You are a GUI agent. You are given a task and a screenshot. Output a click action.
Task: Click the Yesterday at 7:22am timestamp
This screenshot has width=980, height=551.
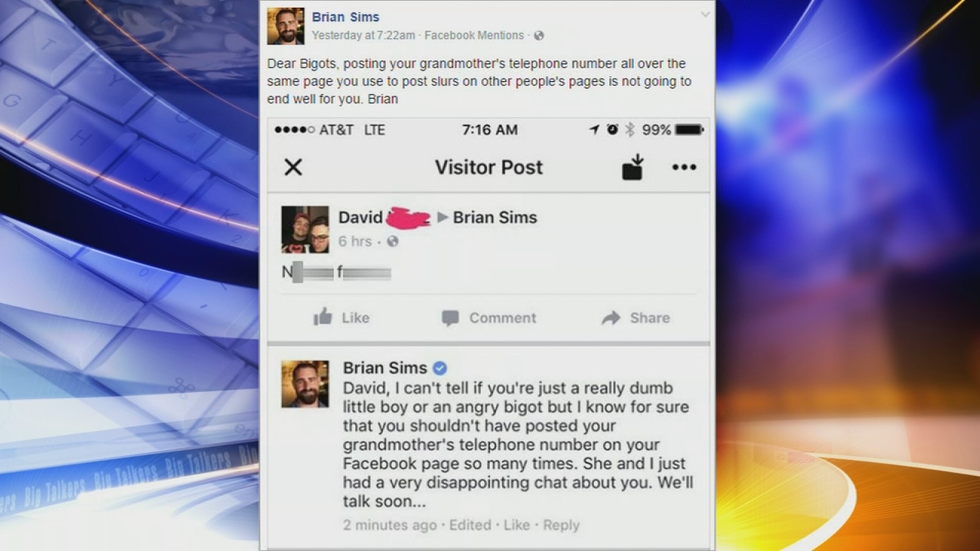point(363,36)
